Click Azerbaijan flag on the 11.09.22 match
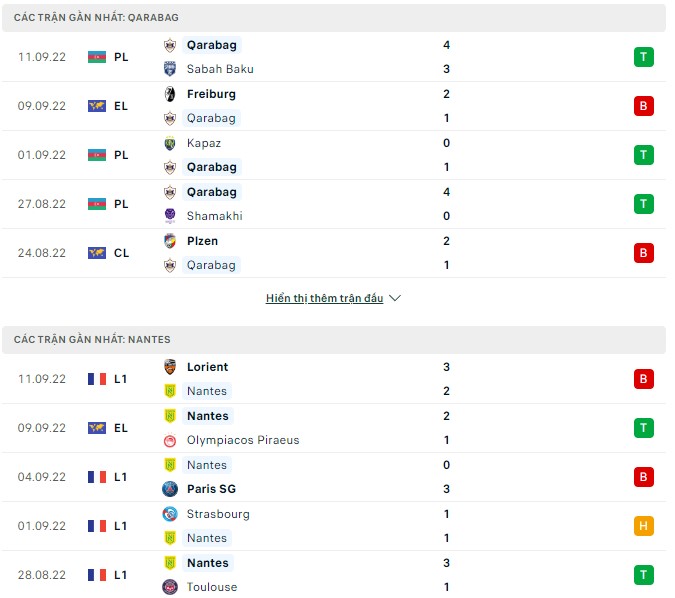Screen dimensions: 675x598 (97, 57)
